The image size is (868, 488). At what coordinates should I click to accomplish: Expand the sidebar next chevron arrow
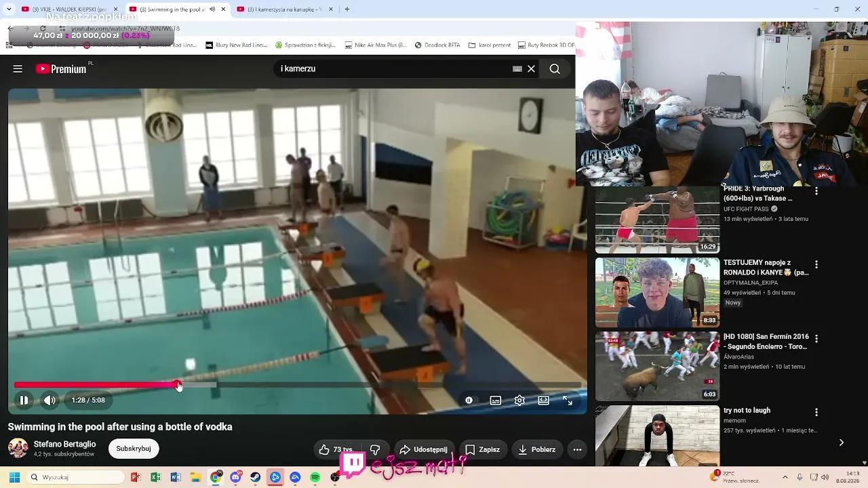[842, 443]
